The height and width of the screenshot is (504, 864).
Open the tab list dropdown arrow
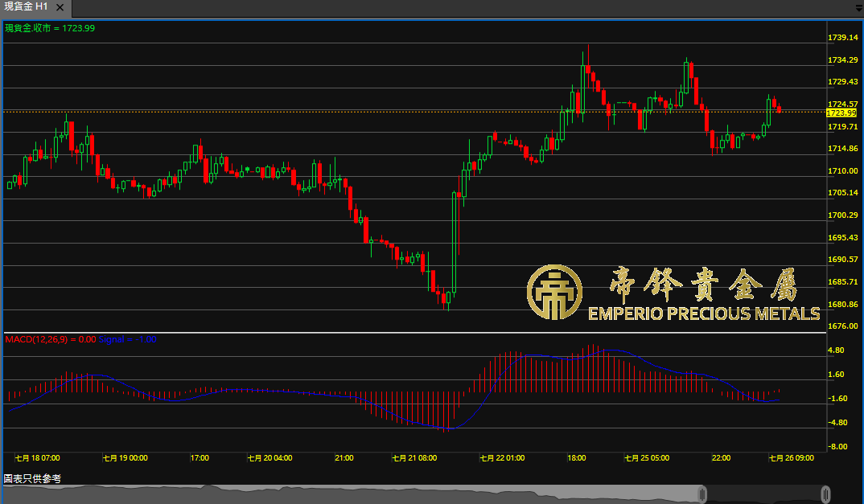858,7
